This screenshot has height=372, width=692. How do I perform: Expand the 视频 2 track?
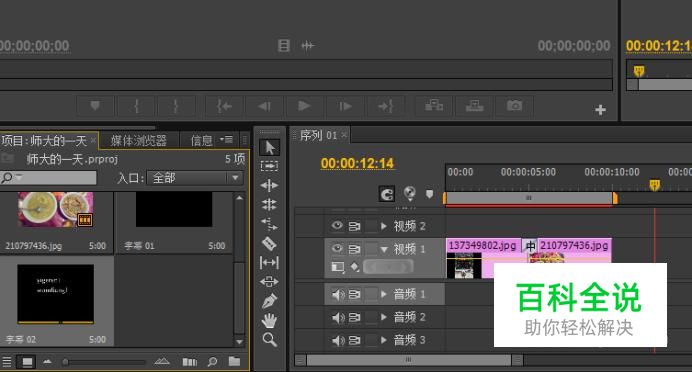point(384,226)
